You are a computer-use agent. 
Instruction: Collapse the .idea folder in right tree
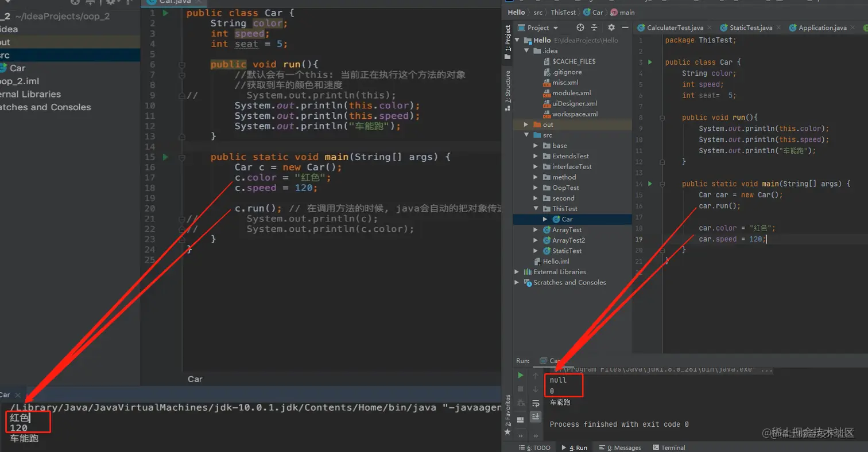point(528,50)
